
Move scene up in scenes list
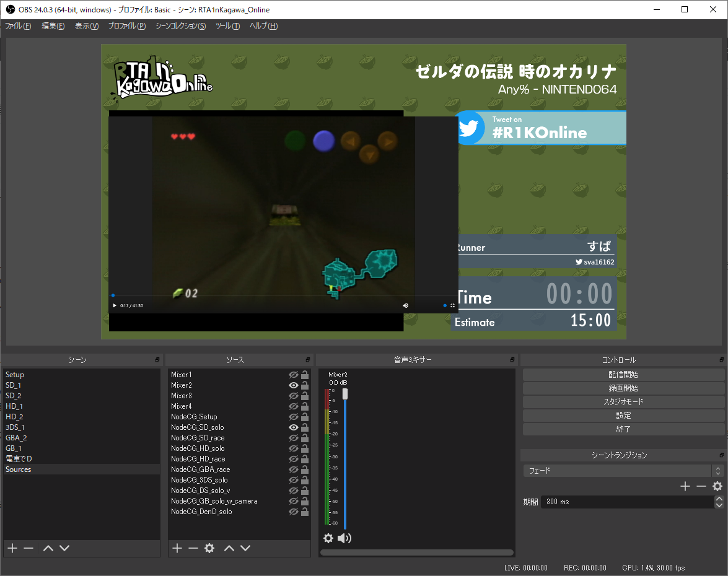tap(48, 548)
